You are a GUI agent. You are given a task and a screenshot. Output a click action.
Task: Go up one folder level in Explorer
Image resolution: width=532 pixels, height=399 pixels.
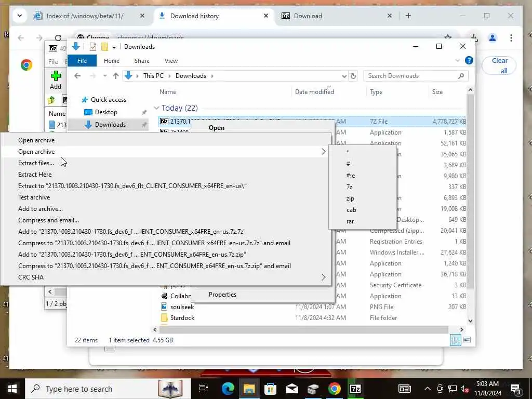pos(116,76)
